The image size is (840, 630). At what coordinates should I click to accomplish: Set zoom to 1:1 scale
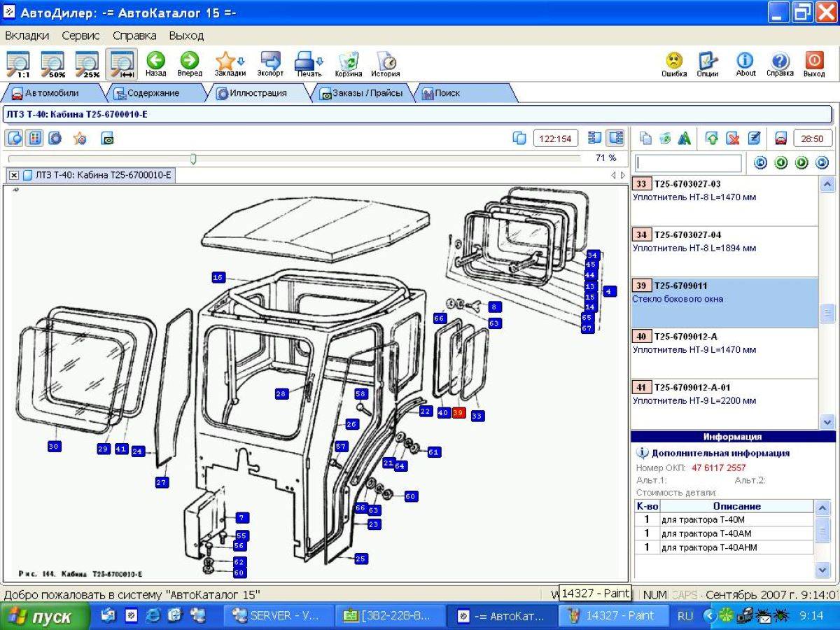coord(18,64)
